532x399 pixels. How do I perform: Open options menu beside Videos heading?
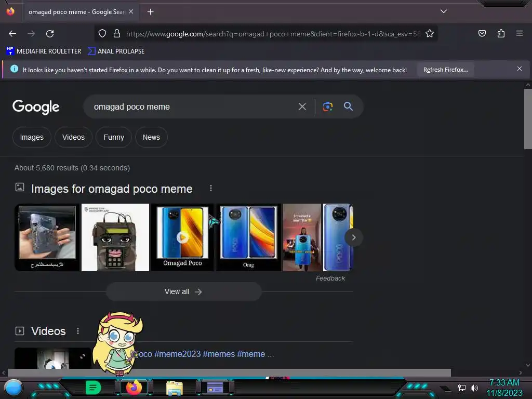coord(78,331)
